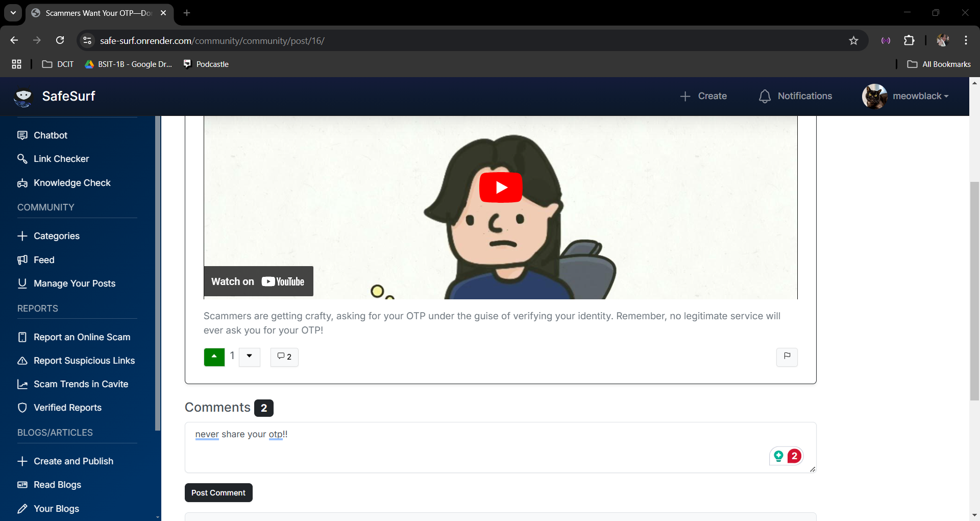
Task: View site information icon in address bar
Action: pos(87,40)
